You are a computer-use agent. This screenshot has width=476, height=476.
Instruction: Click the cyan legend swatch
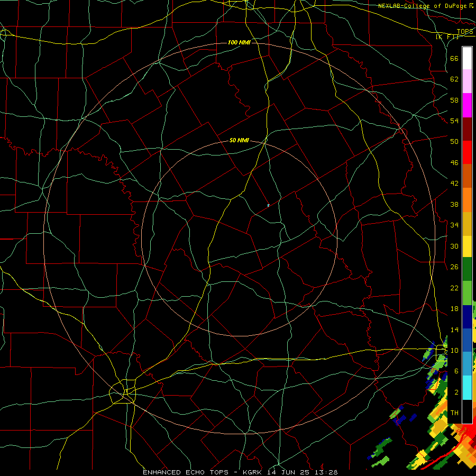coord(467,388)
